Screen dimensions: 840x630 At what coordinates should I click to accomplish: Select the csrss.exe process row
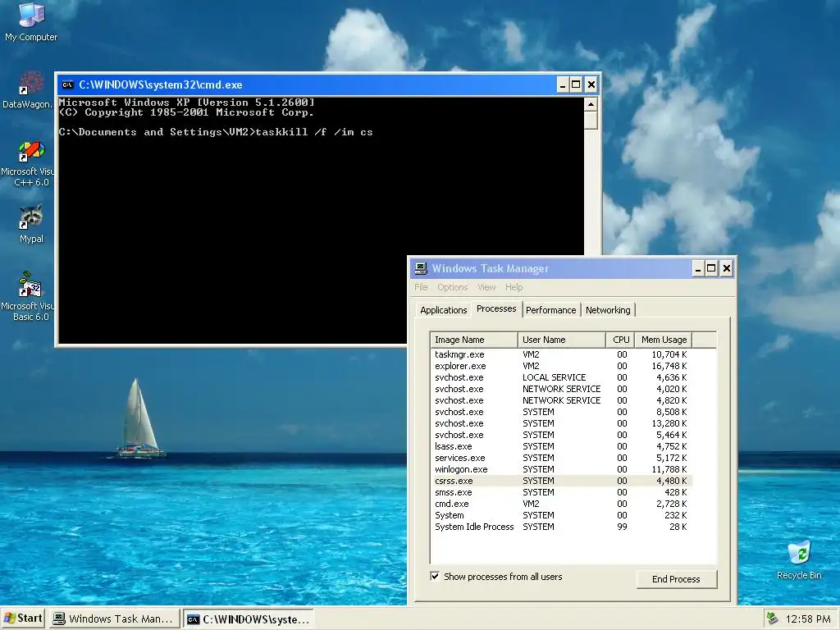click(561, 481)
